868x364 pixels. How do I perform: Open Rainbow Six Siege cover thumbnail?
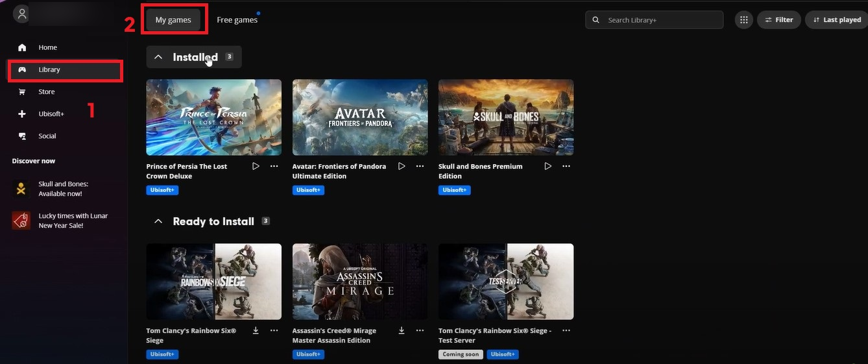click(213, 282)
